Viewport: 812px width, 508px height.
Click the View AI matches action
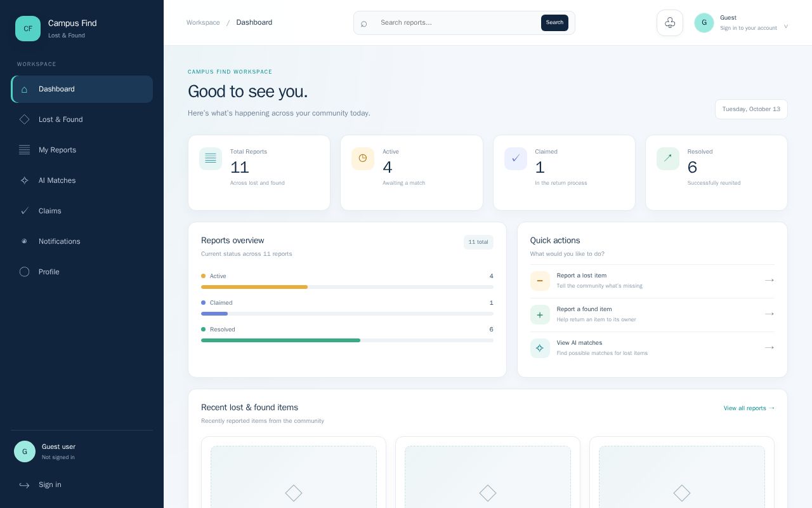pos(652,348)
